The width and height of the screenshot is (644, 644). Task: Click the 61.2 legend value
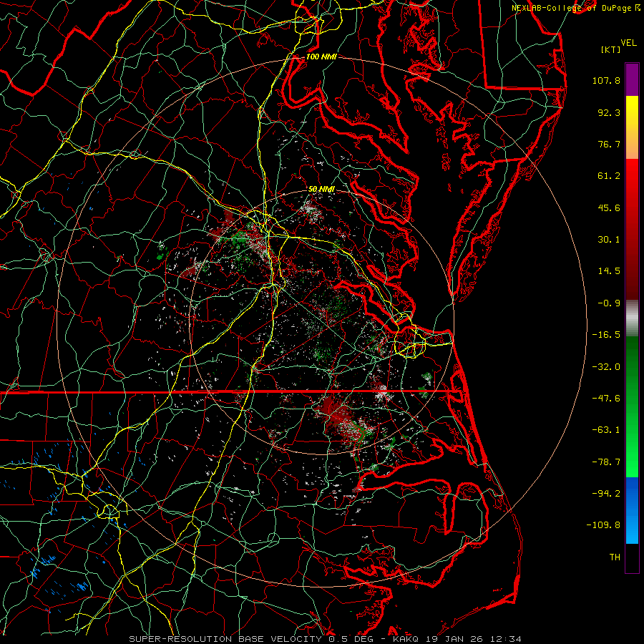pos(609,176)
